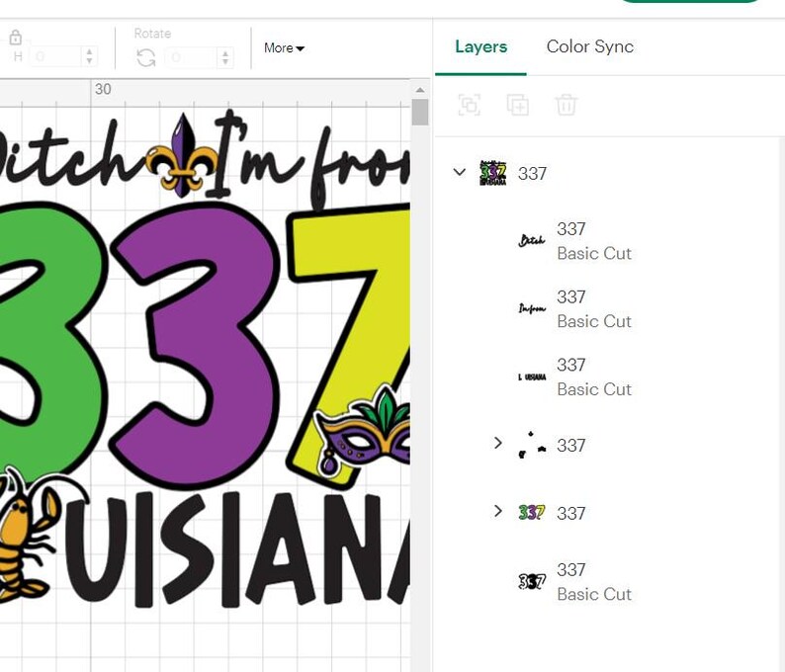
Task: Select the black outline 337 layer thumbnail
Action: (531, 581)
